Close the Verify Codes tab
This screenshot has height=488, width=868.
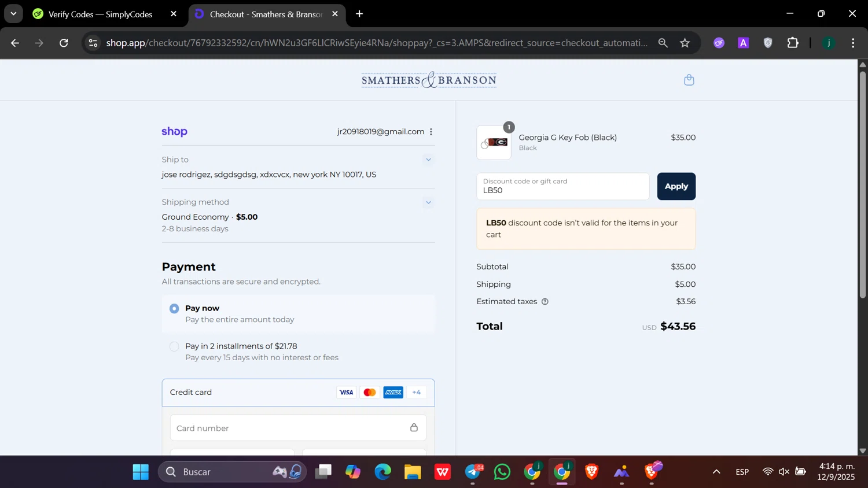click(x=174, y=14)
